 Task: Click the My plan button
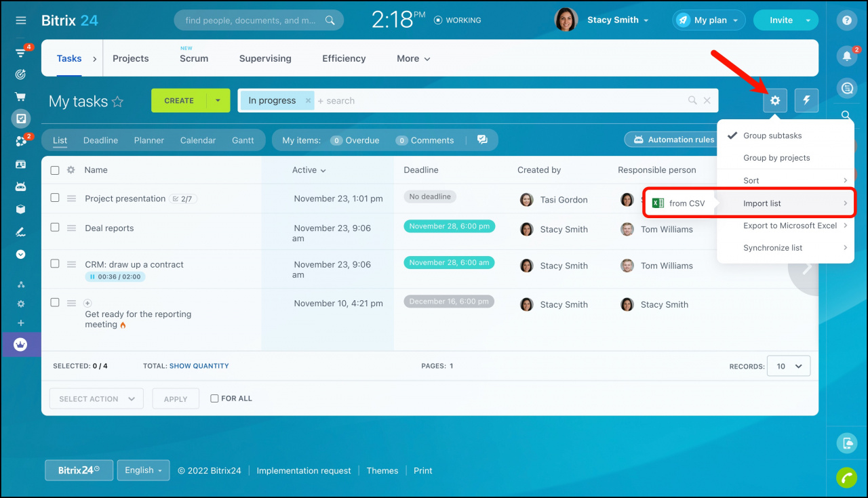click(x=709, y=20)
